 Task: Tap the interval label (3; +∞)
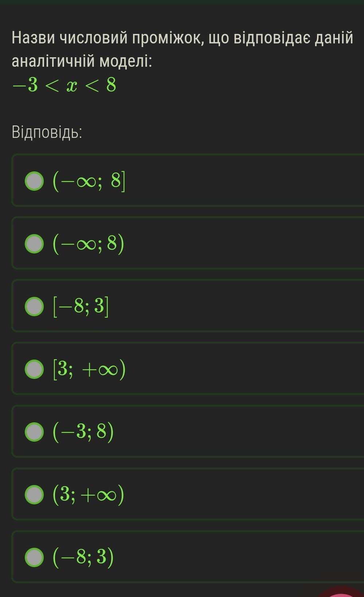point(89,495)
